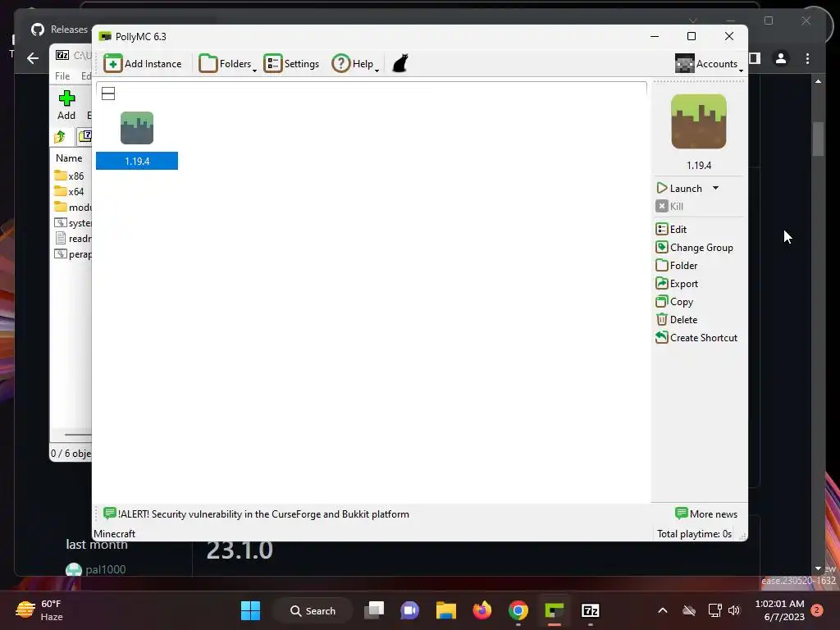Create Shortcut for the instance

coord(696,337)
